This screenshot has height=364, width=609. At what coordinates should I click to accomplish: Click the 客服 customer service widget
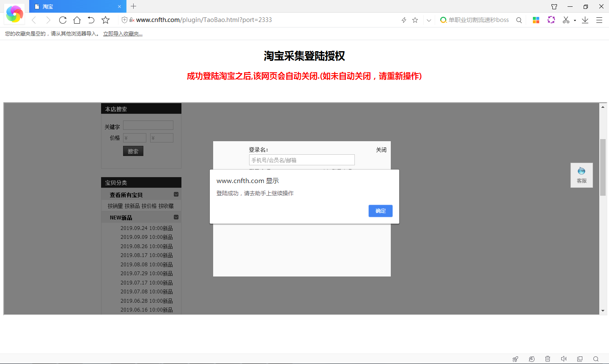582,175
